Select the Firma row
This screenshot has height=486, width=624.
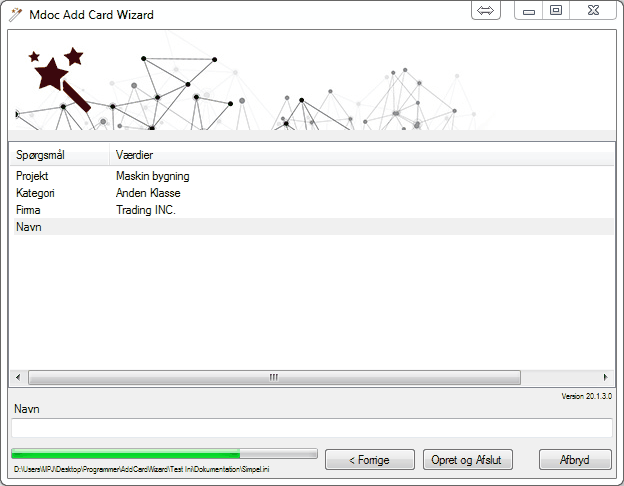click(28, 210)
